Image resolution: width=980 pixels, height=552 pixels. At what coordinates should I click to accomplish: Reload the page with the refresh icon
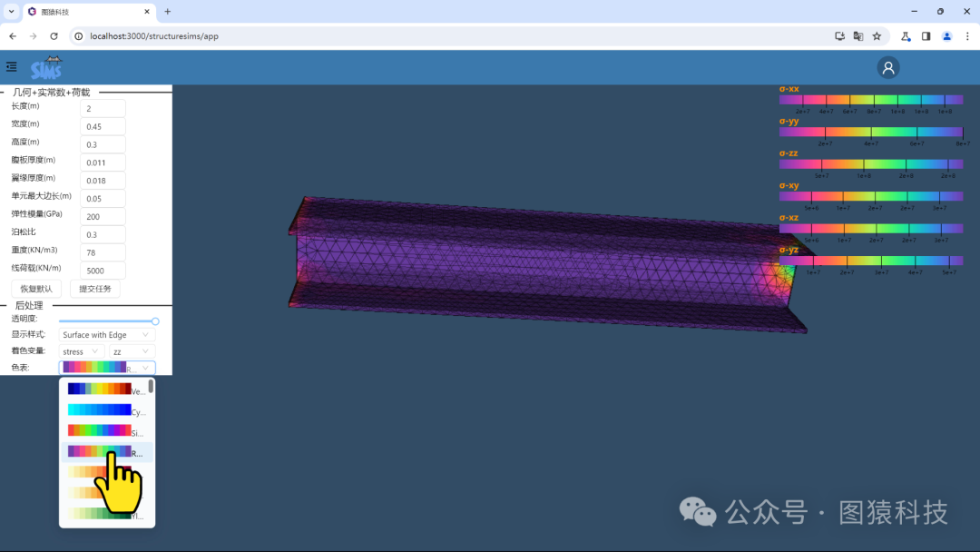[x=54, y=36]
